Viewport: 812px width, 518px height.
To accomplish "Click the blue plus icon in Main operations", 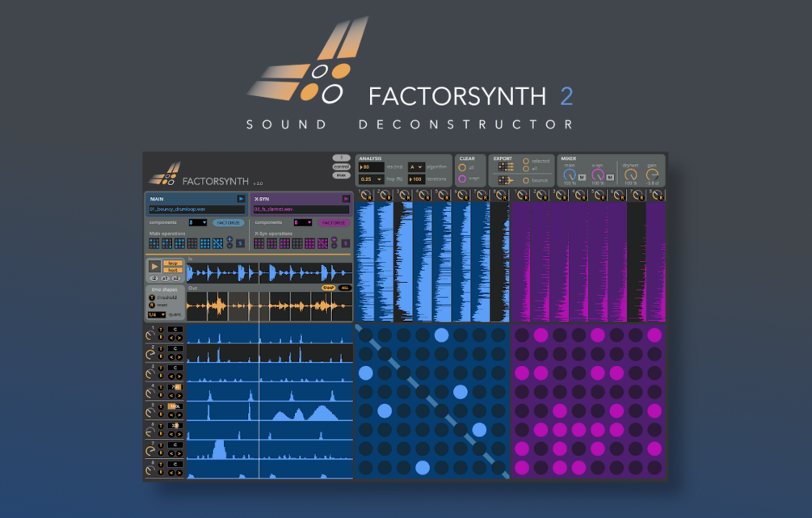I will coord(230,239).
